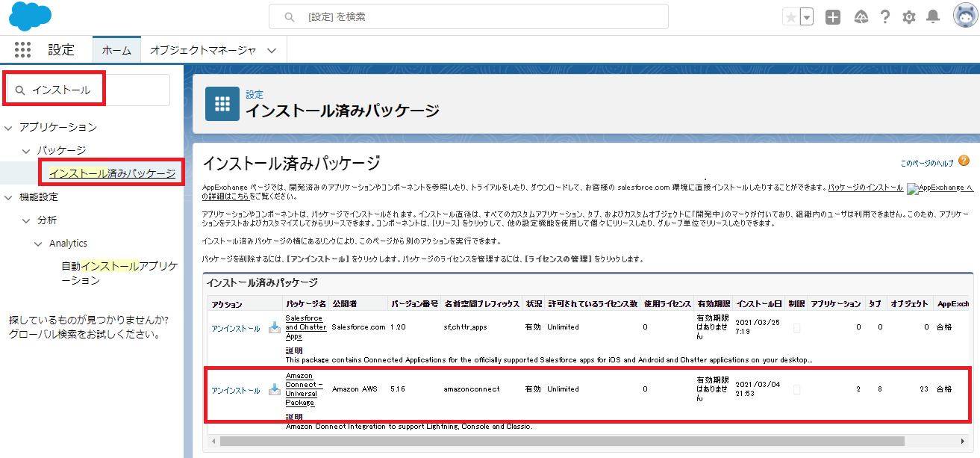The image size is (980, 458).
Task: Open the オブジェクトマネージャ tab chevron menu
Action: [272, 51]
